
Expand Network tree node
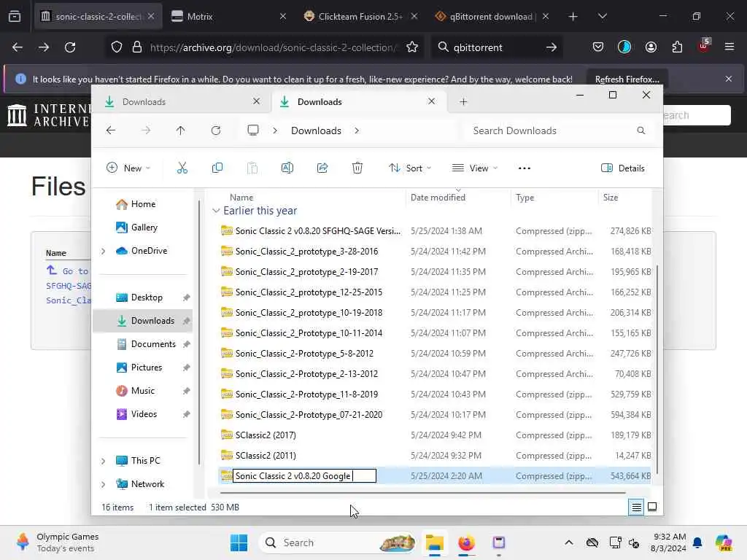coord(104,484)
